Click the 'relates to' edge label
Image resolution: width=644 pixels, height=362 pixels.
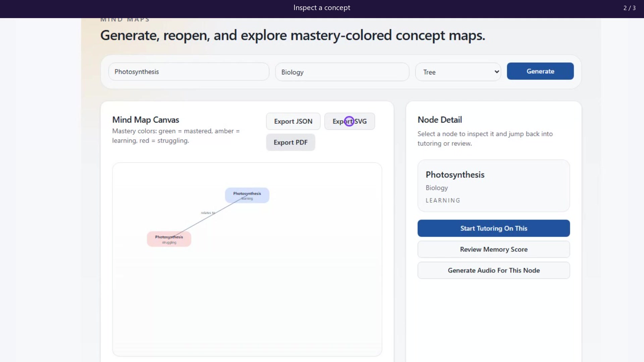point(208,213)
